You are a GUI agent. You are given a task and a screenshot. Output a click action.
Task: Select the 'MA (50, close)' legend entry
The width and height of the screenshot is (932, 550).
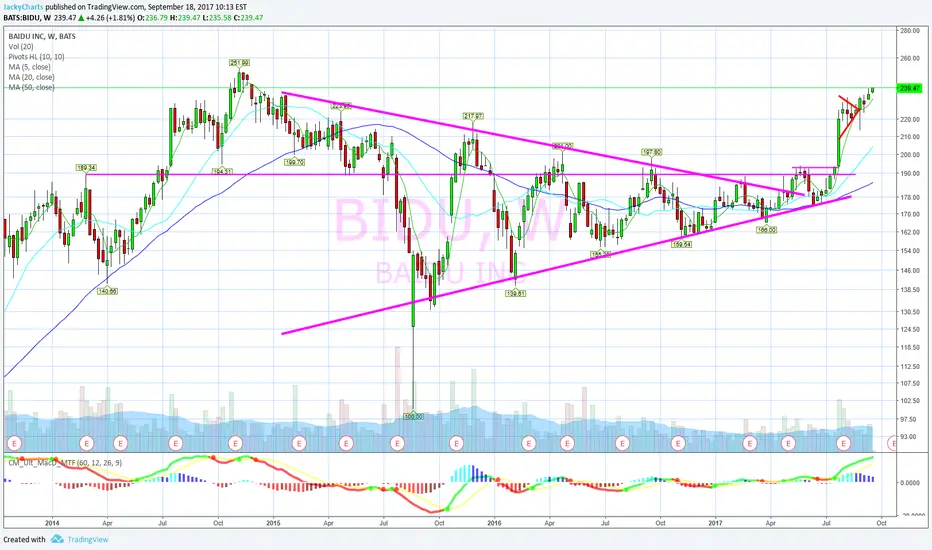pyautogui.click(x=32, y=87)
